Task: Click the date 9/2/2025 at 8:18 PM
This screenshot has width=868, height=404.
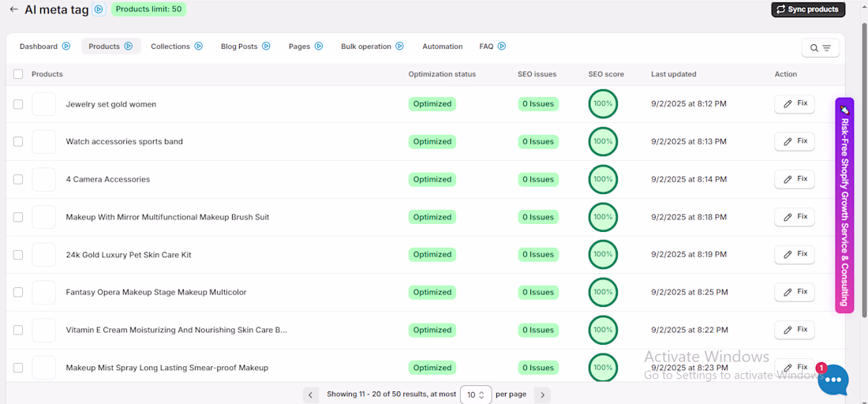Action: 689,217
